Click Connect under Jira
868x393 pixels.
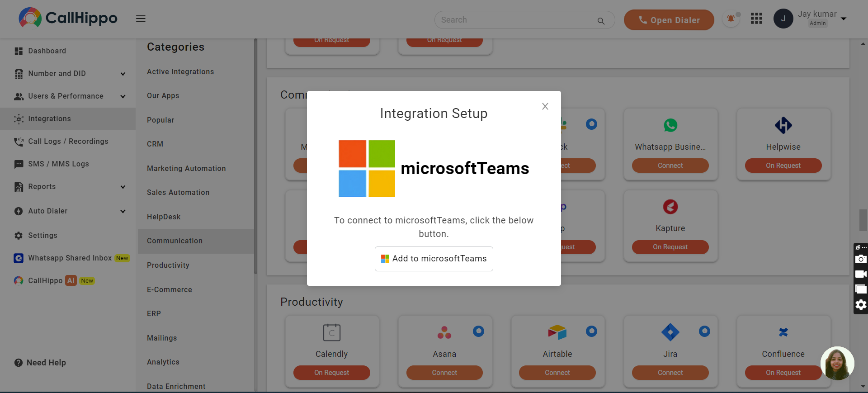click(x=670, y=373)
